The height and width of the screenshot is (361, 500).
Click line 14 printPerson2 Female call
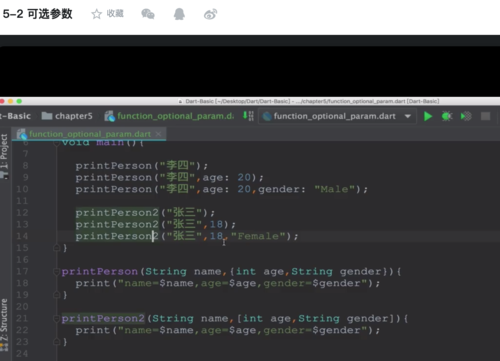pos(187,236)
